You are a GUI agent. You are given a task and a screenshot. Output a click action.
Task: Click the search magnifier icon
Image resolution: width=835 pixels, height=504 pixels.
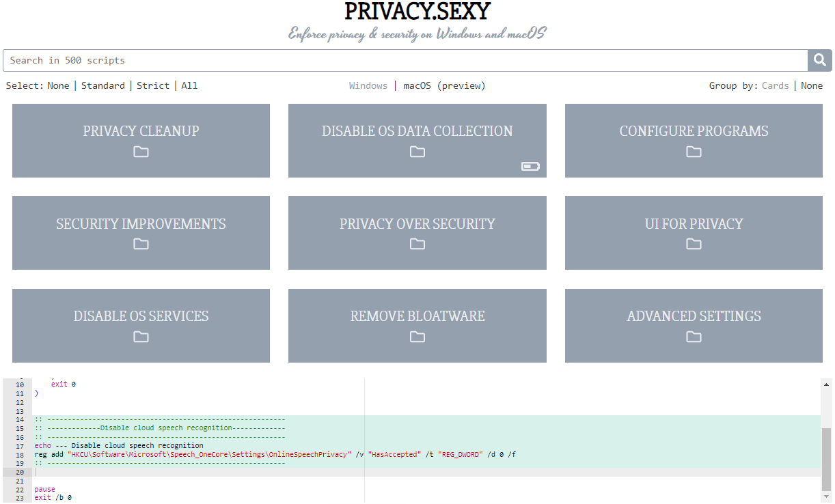pos(819,60)
